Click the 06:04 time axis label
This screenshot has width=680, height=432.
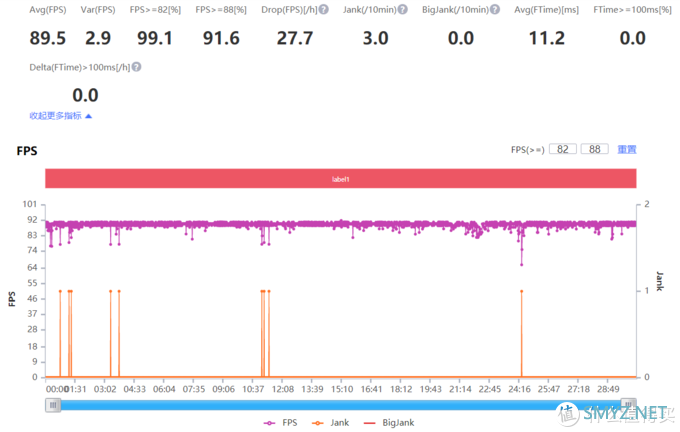(164, 389)
